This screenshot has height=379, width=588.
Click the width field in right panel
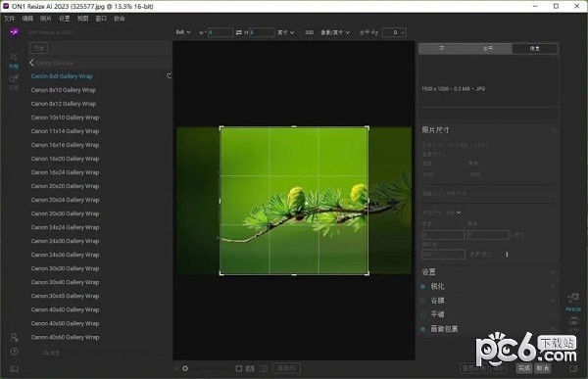click(x=443, y=235)
